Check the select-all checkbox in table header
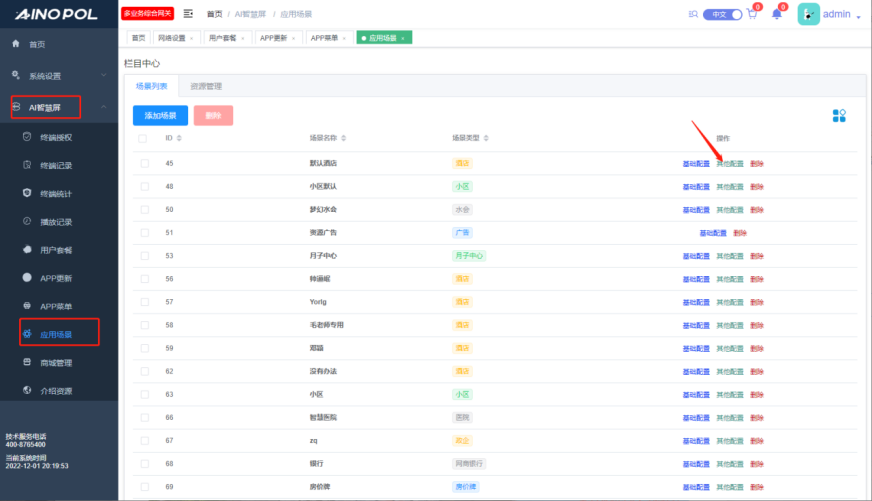 click(x=144, y=138)
